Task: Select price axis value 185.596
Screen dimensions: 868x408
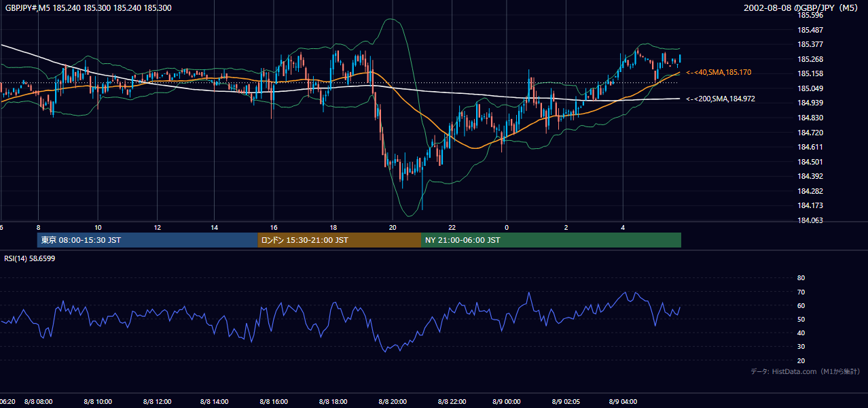Action: click(810, 15)
